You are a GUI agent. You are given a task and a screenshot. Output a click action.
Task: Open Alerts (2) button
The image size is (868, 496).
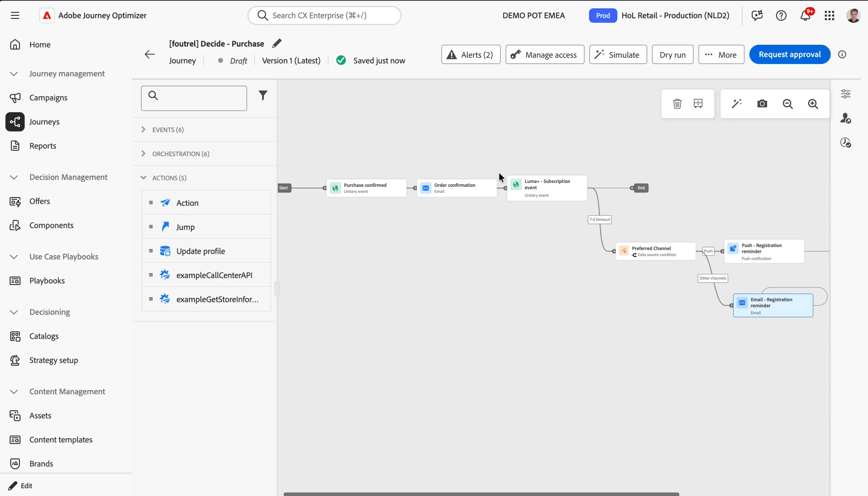click(x=470, y=55)
